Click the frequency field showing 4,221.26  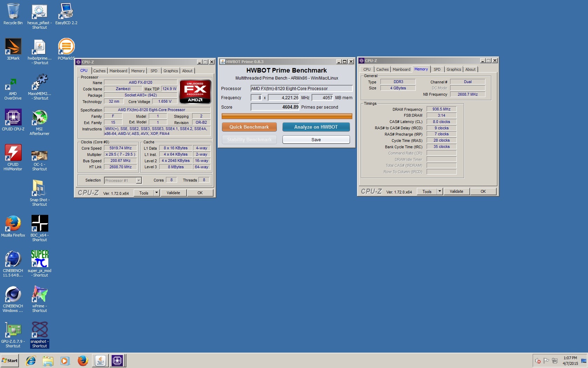(x=283, y=98)
